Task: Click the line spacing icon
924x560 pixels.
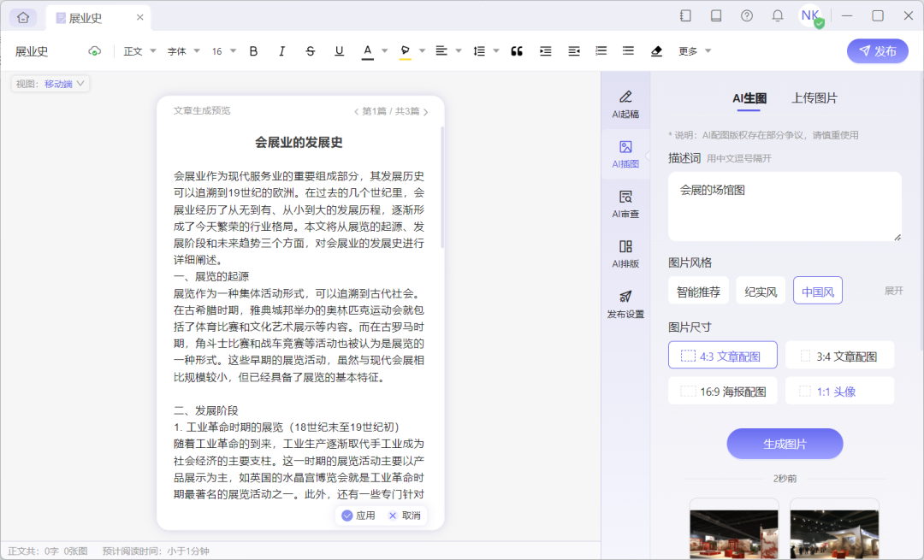Action: [479, 51]
